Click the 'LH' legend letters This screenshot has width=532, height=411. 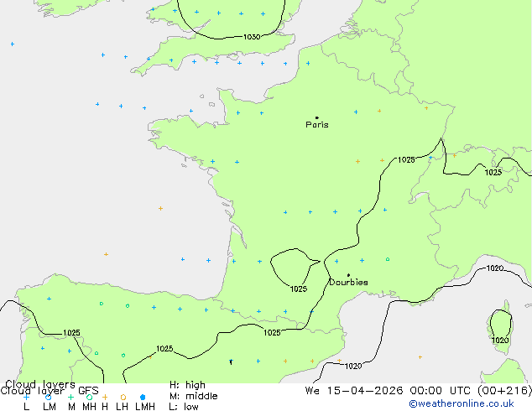[x=122, y=407]
